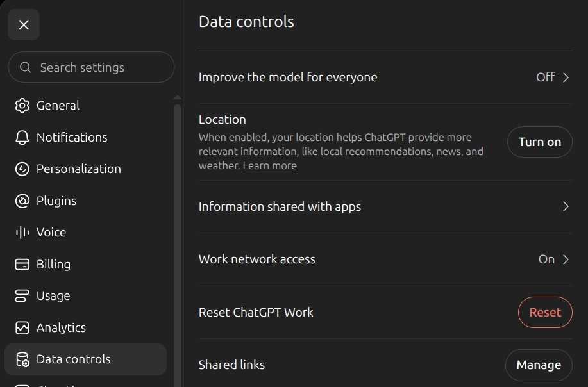
Task: Click the Work network access label
Action: coord(257,259)
